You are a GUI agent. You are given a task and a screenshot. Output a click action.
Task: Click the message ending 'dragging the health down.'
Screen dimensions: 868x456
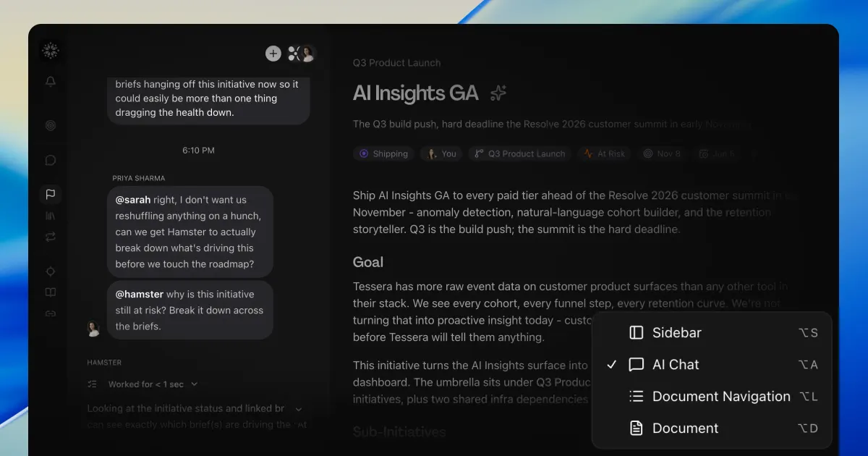[x=208, y=99]
